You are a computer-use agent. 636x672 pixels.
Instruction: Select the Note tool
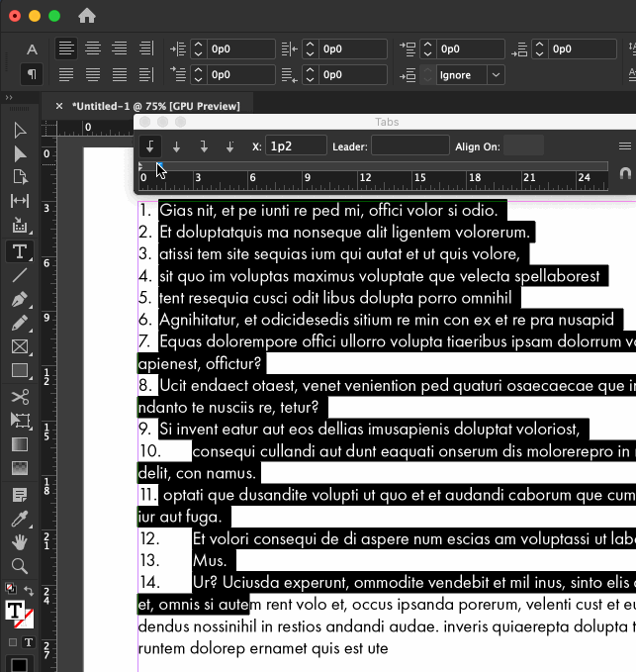pos(20,495)
